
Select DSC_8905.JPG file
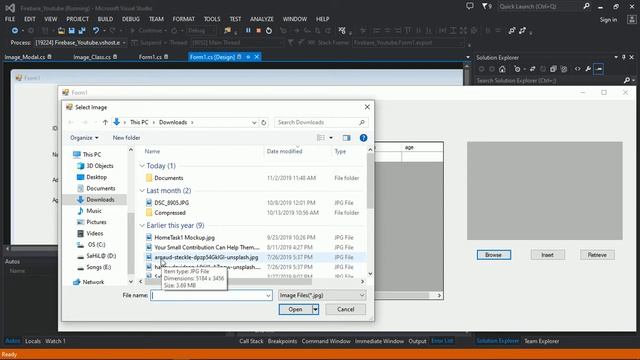[171, 203]
